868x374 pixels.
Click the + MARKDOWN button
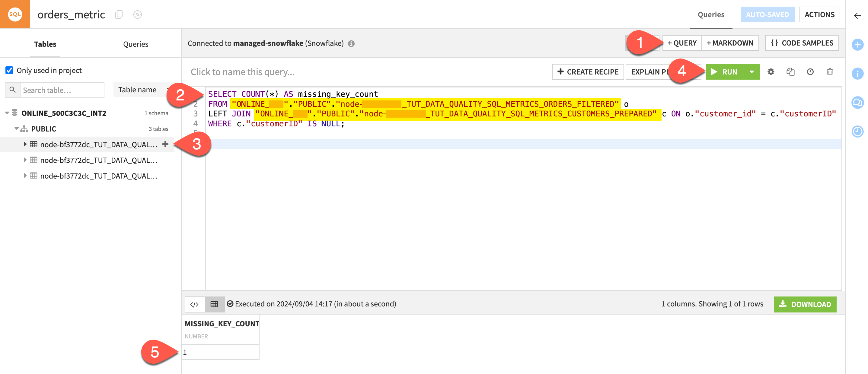tap(730, 43)
